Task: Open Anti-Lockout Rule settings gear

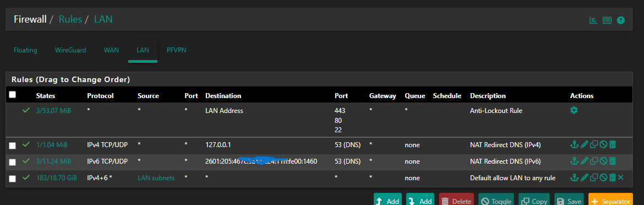Action: point(574,110)
